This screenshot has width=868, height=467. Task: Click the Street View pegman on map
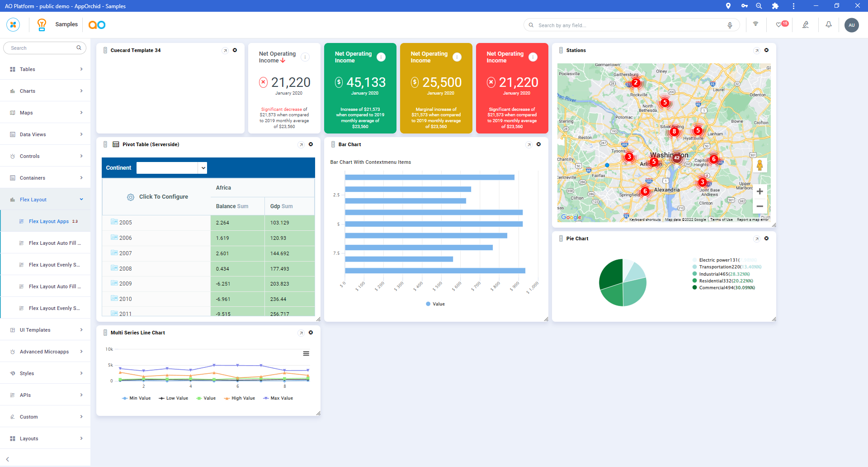[x=759, y=166]
